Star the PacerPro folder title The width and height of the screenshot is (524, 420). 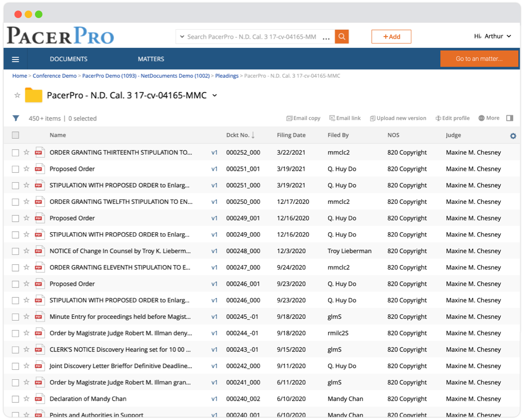18,96
